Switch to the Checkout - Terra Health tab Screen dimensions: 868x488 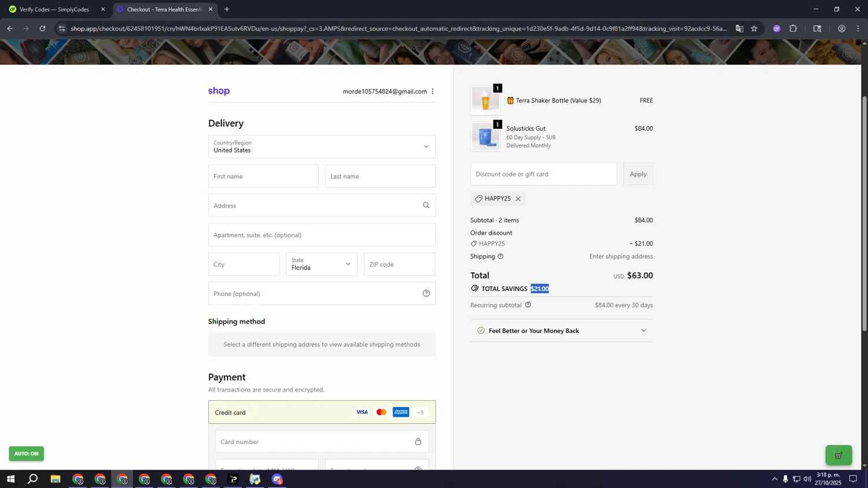165,9
